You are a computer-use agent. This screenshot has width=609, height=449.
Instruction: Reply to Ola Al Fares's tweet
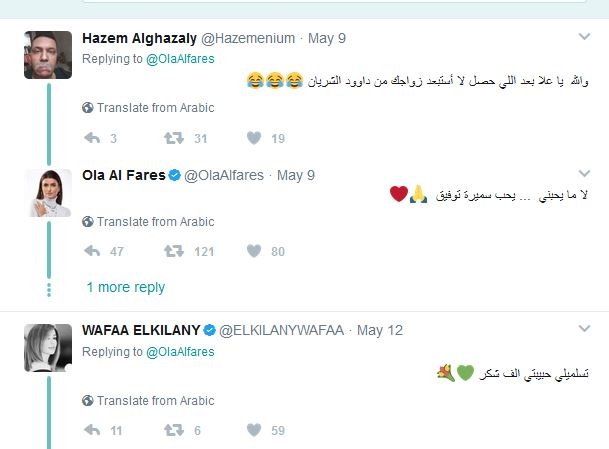click(x=91, y=251)
